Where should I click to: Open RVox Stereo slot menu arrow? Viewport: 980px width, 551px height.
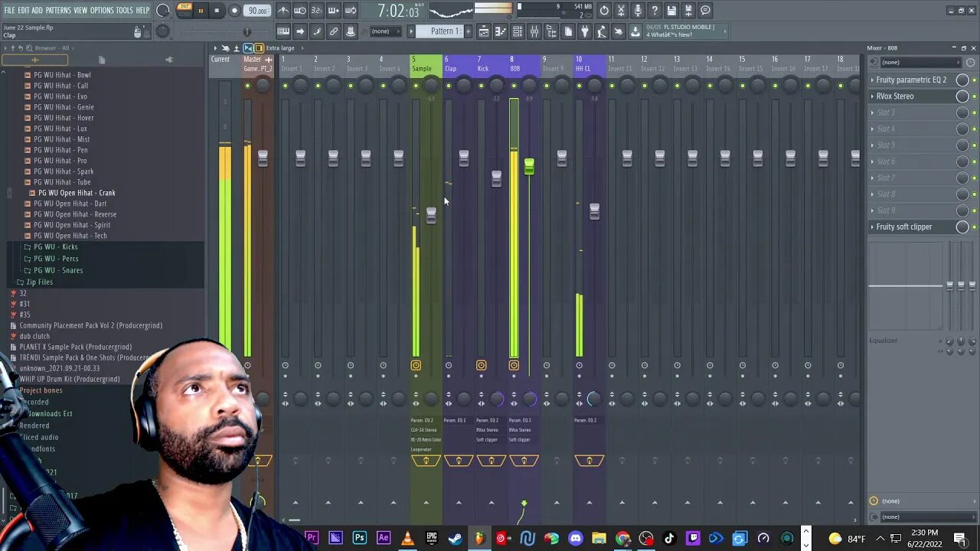[x=872, y=96]
